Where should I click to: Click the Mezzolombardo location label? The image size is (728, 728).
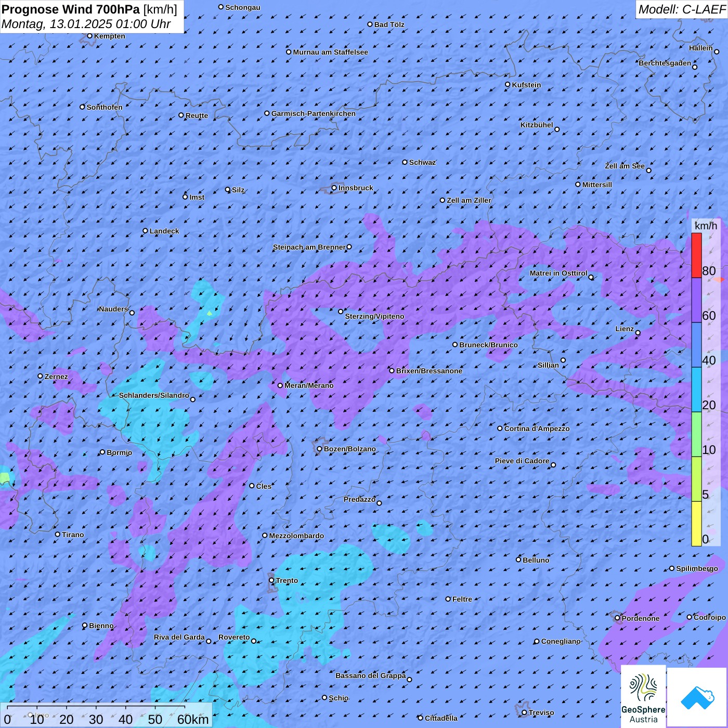(x=296, y=536)
